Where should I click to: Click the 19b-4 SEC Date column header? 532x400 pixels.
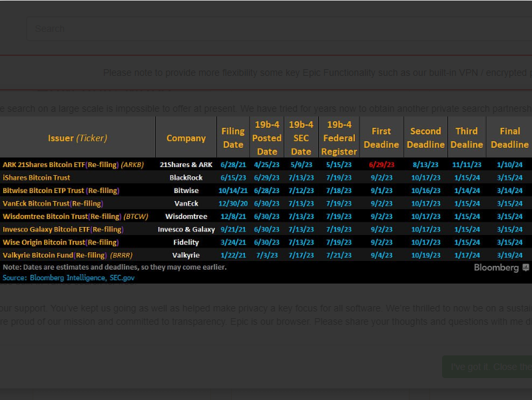click(301, 138)
